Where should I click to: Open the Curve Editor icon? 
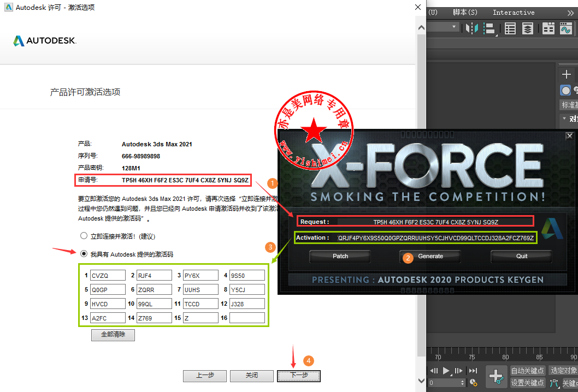click(x=566, y=28)
